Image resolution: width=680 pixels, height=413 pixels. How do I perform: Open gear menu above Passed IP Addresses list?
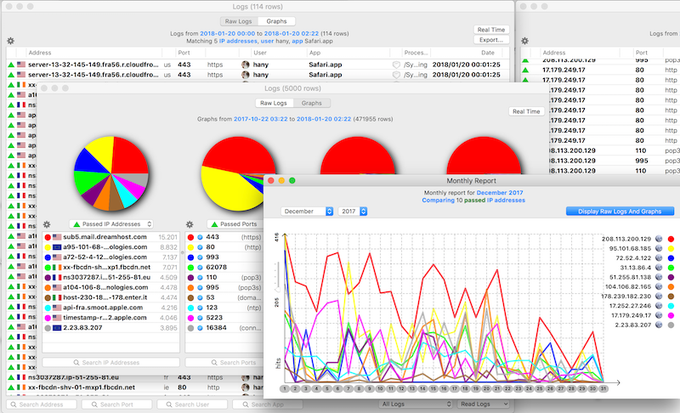[x=47, y=224]
